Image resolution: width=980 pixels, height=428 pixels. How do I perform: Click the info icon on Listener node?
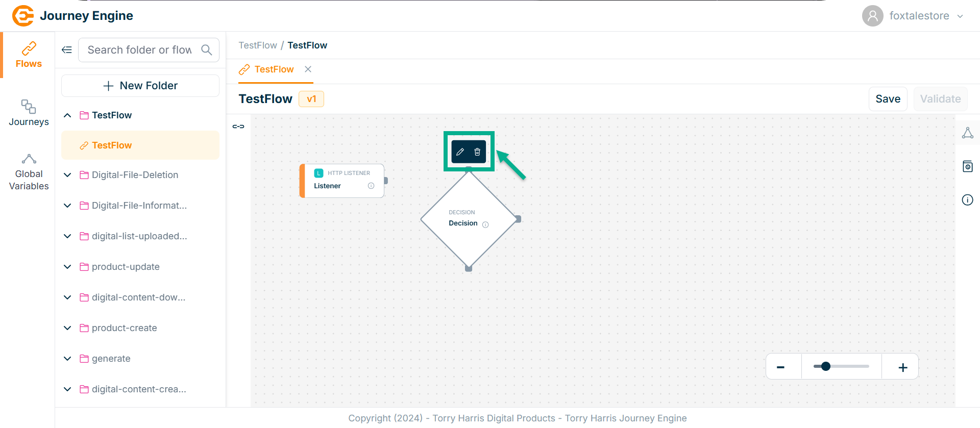pyautogui.click(x=371, y=186)
